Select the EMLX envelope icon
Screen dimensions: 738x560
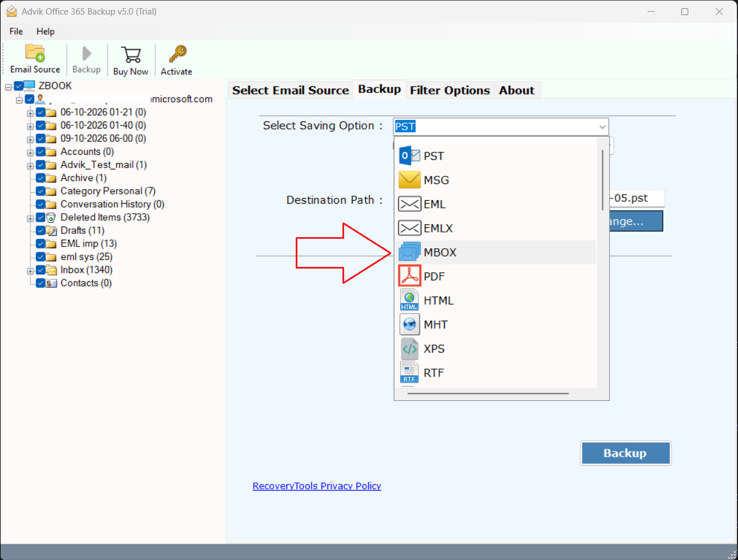click(x=410, y=228)
